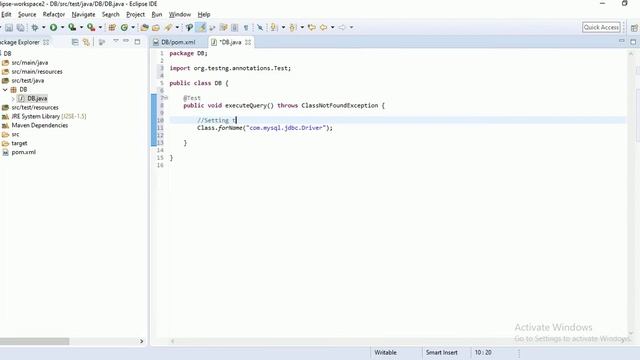Click the 'Writable' status bar entry
The width and height of the screenshot is (640, 360).
(x=385, y=352)
